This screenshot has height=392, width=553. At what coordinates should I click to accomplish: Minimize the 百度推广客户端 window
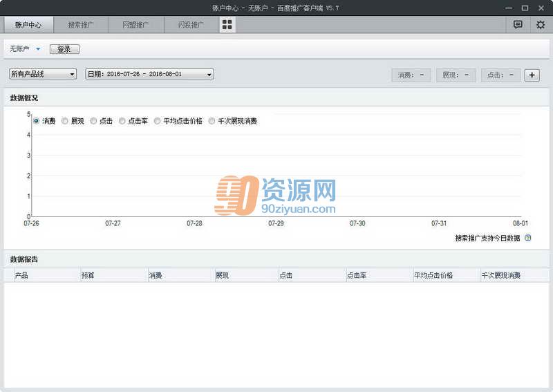(x=509, y=8)
